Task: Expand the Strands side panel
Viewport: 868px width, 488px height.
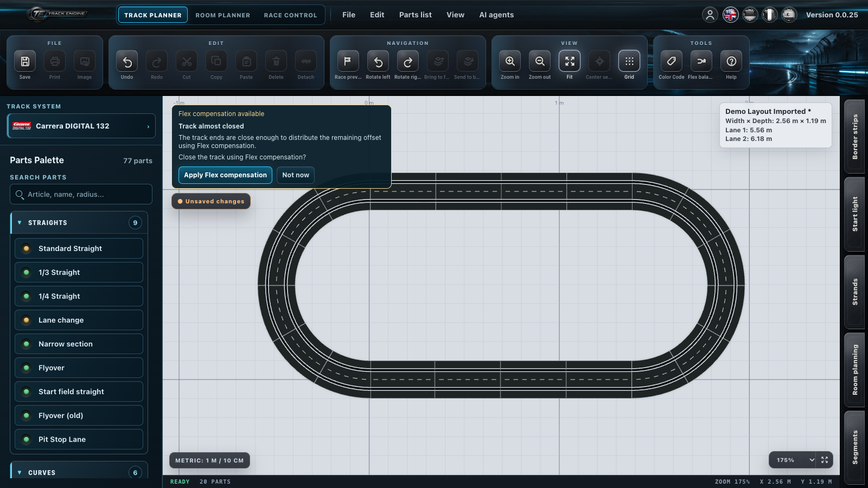Action: 855,292
